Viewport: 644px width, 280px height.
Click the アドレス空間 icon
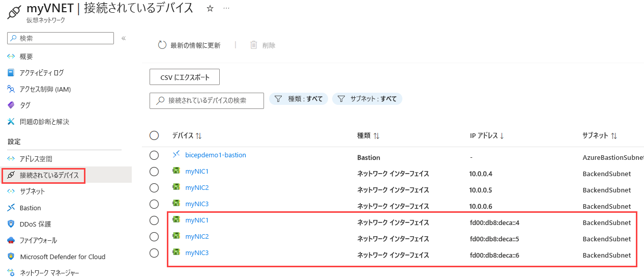tap(11, 159)
